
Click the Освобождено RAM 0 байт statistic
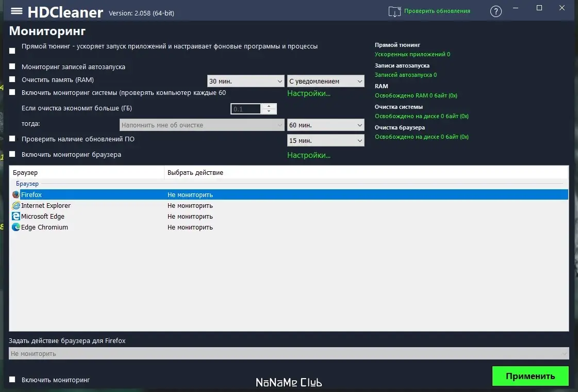(416, 95)
